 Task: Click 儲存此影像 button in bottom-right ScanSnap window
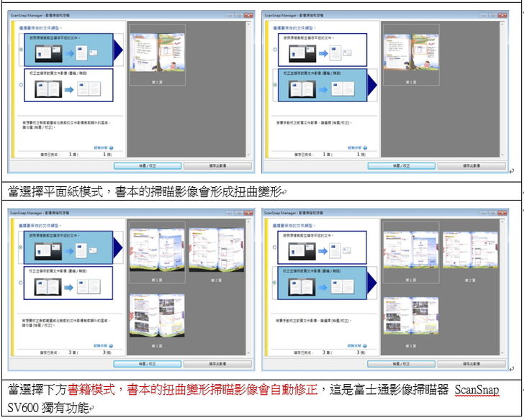471,364
